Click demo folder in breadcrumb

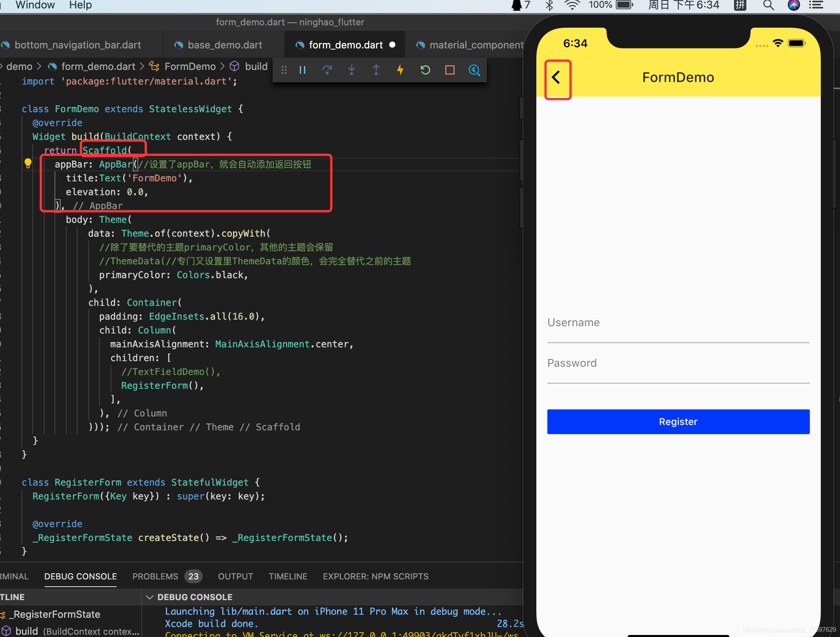19,66
